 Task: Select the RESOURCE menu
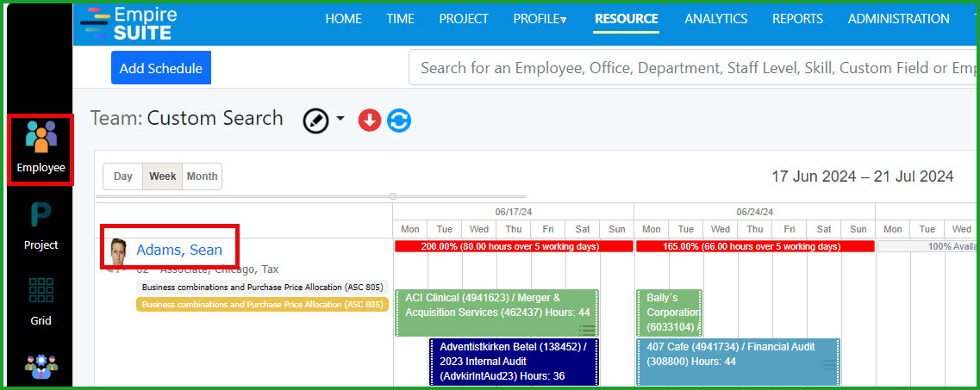[627, 19]
